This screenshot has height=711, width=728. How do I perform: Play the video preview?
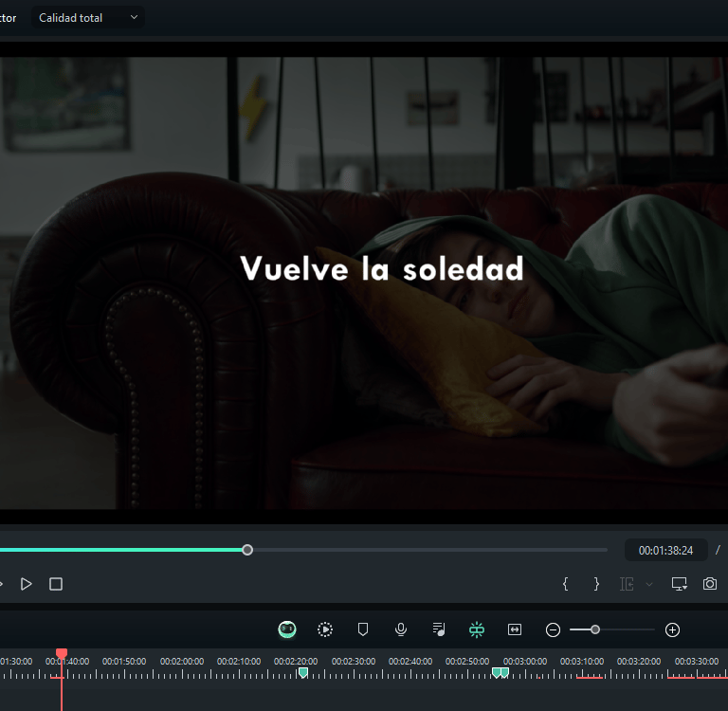[26, 584]
